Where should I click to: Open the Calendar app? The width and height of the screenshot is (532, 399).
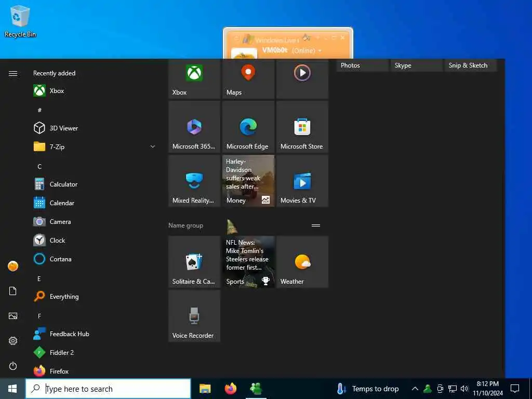95,203
